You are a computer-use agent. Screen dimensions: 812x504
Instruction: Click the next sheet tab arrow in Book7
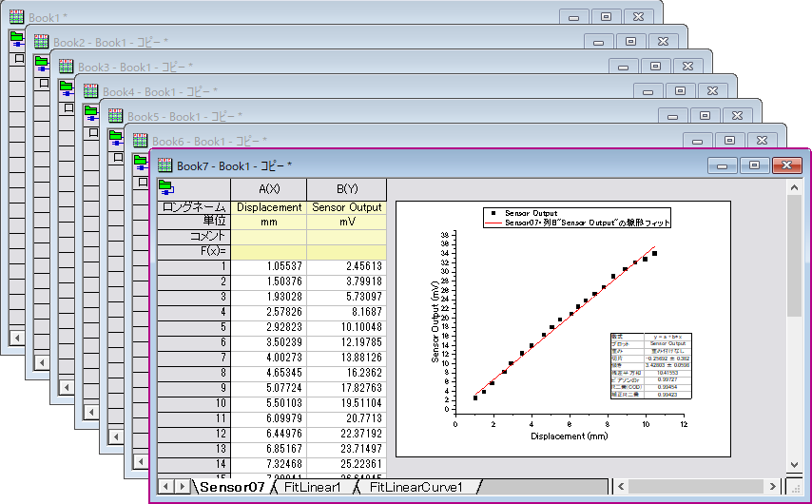click(182, 486)
